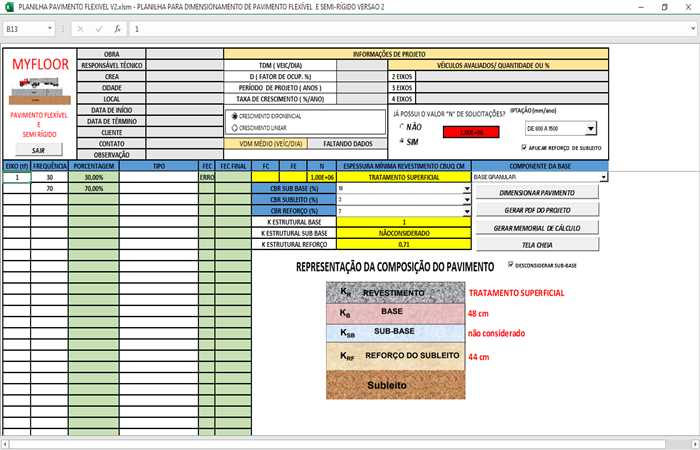Viewport: 700px width, 450px height.
Task: Click the Insert Function fx icon
Action: coord(117,29)
